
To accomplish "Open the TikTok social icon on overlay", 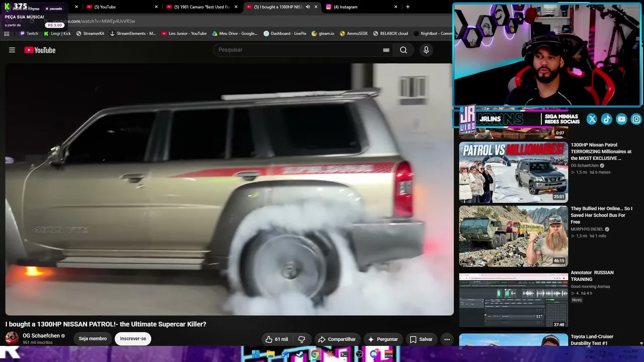I will [x=607, y=119].
